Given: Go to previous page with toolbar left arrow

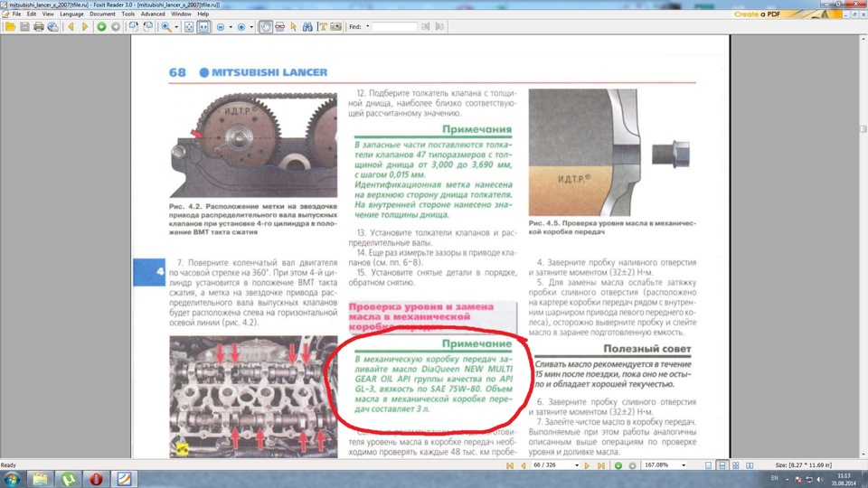Looking at the screenshot, I should 71,26.
